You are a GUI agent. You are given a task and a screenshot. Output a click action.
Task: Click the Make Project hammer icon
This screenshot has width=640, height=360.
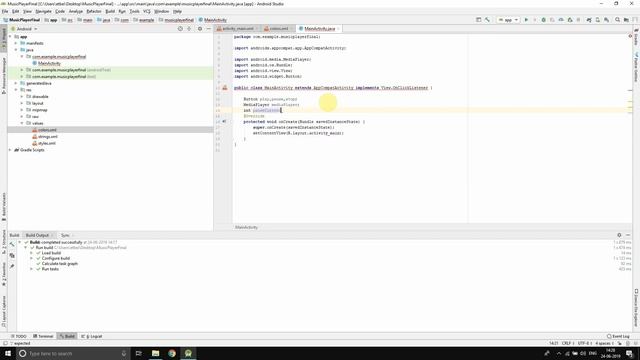click(x=487, y=20)
